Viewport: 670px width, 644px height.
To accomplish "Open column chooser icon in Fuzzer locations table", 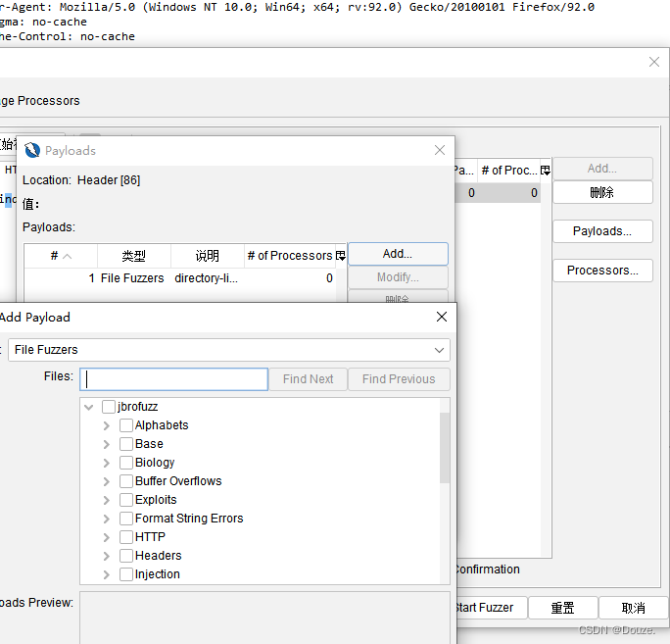I will pos(546,171).
